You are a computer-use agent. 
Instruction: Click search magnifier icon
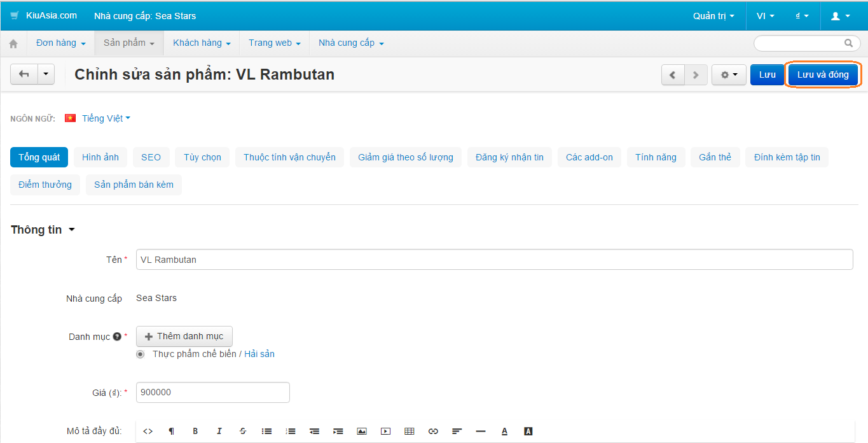(x=848, y=43)
